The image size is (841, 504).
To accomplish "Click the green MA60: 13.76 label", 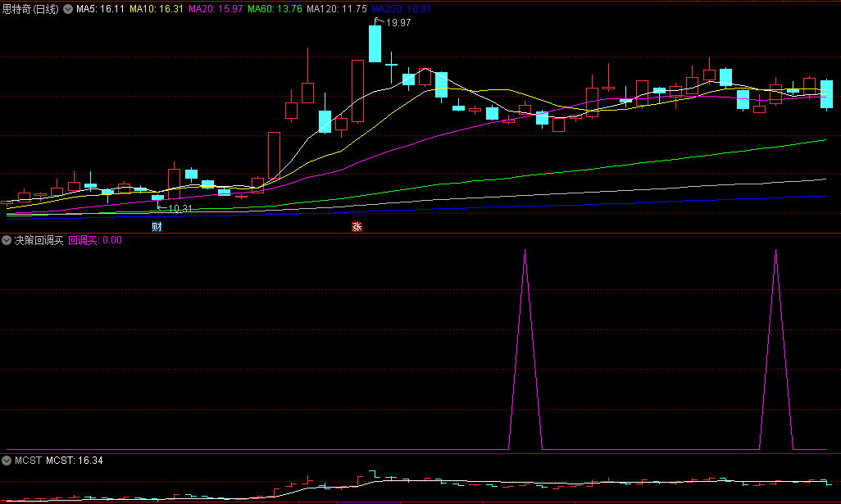I will [275, 9].
